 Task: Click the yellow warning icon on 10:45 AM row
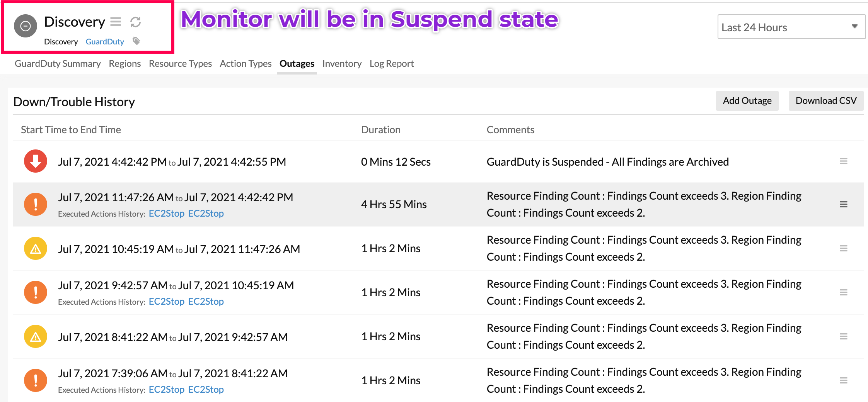[x=35, y=248]
